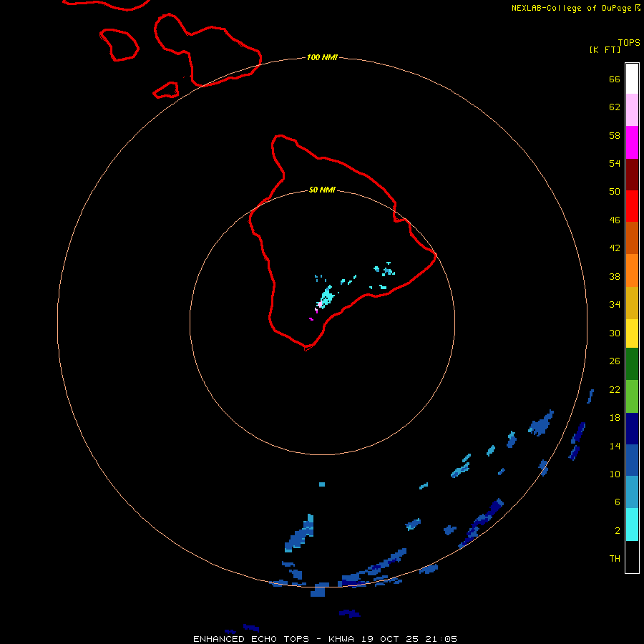644x644 pixels.
Task: Click the [K FT] units label
Action: pos(605,49)
